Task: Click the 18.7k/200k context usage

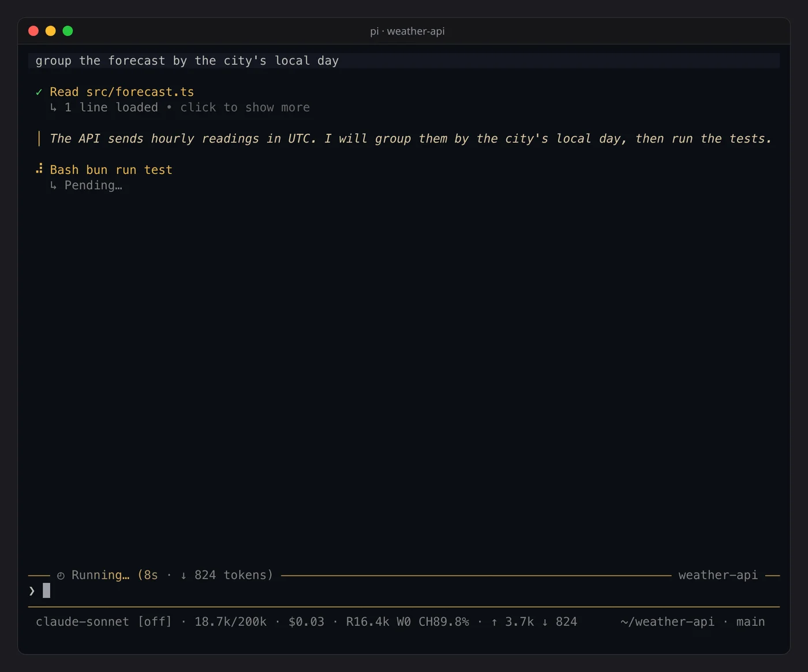Action: click(230, 622)
